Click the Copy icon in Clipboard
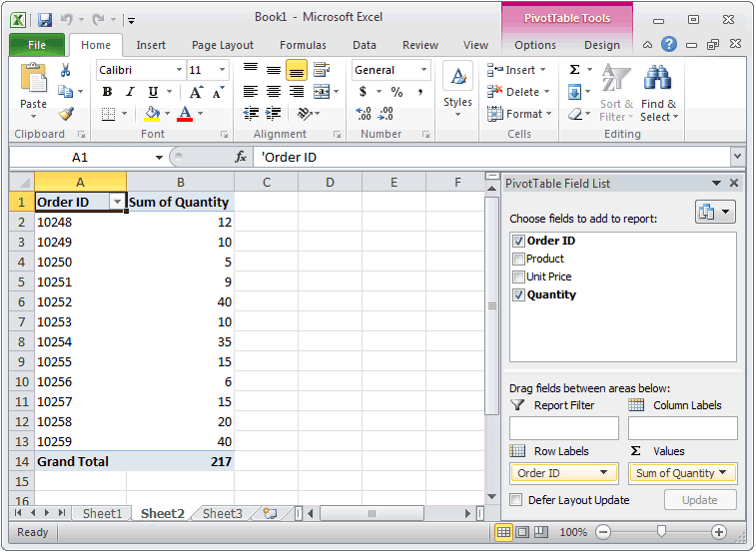 tap(65, 91)
